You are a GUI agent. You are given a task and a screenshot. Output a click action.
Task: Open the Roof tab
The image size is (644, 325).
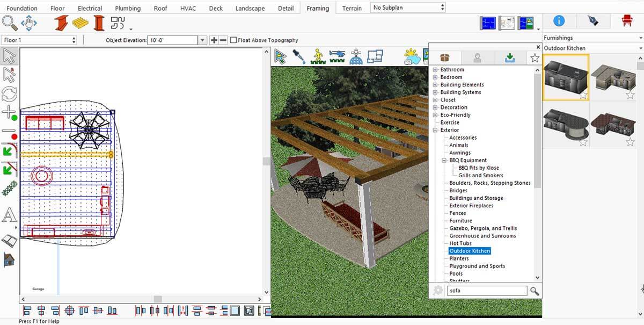[x=160, y=8]
